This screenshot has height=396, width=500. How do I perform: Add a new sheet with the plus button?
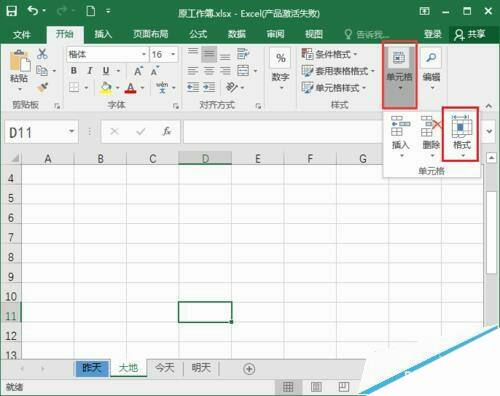point(249,369)
